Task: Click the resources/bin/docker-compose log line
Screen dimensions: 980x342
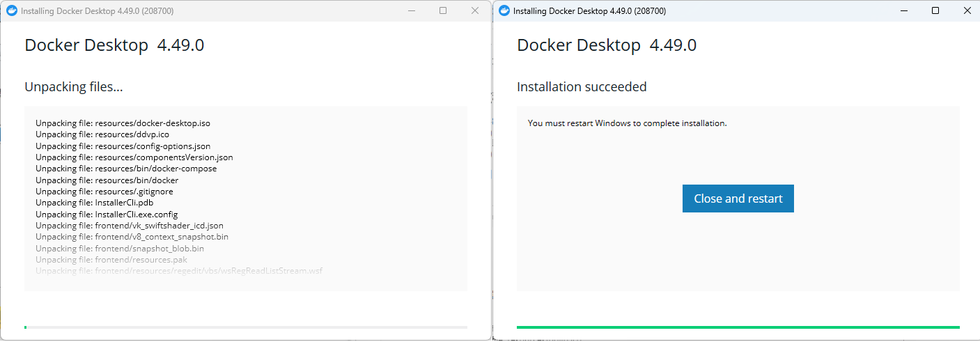Action: (126, 169)
